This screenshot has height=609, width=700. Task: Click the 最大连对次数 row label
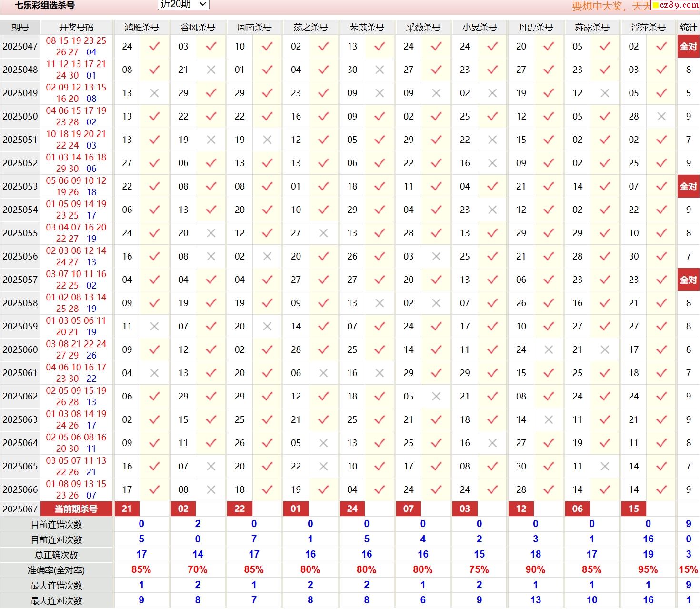pyautogui.click(x=56, y=601)
